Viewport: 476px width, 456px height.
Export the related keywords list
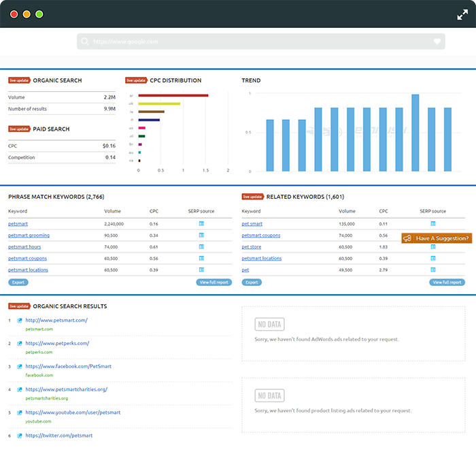tap(252, 282)
